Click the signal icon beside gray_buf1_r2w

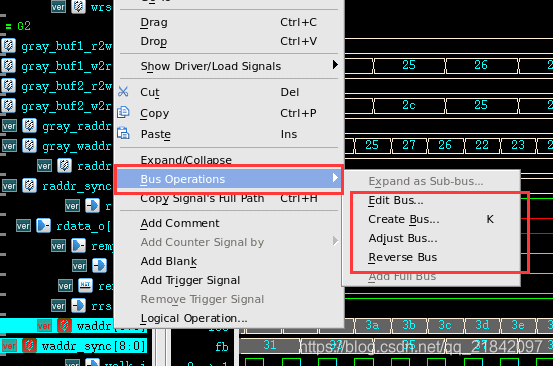pos(9,46)
